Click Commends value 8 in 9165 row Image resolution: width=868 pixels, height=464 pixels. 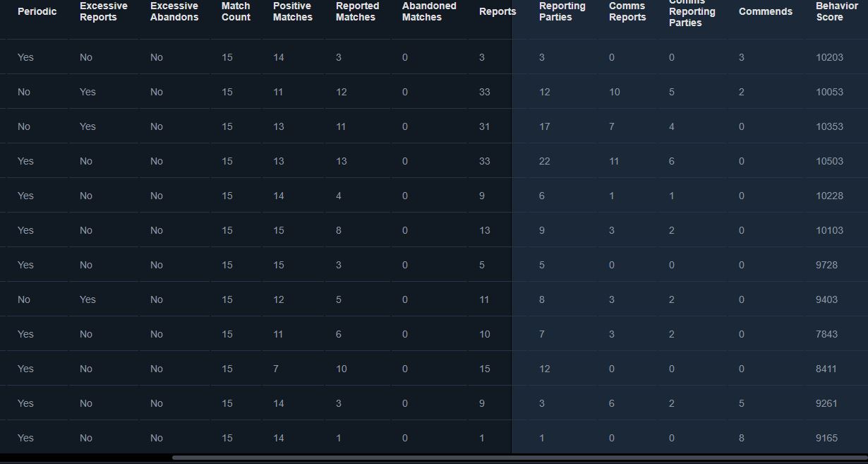[x=742, y=438]
